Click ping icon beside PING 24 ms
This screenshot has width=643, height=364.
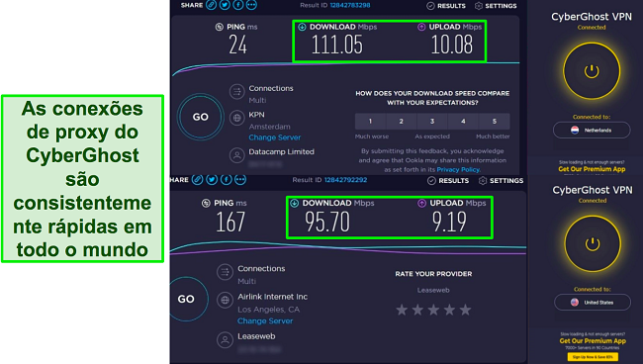[220, 27]
